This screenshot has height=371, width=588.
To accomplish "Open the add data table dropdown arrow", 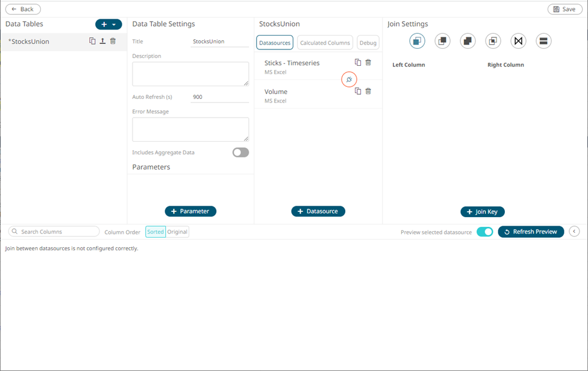I will point(114,25).
